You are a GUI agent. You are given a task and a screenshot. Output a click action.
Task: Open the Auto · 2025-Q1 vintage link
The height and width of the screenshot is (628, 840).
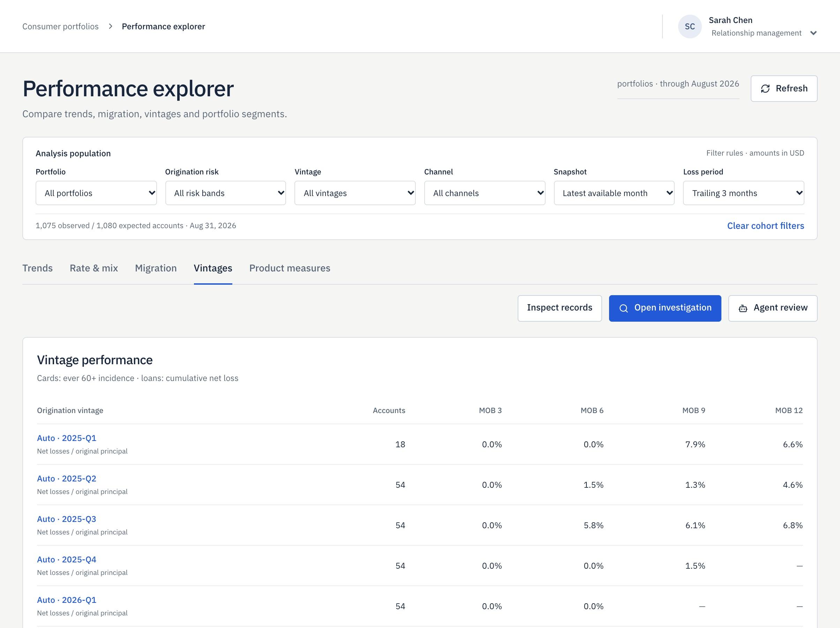pyautogui.click(x=67, y=438)
